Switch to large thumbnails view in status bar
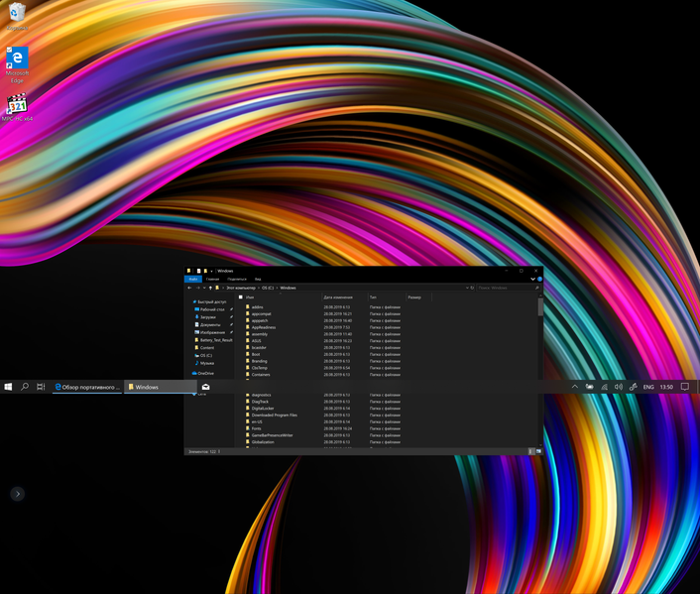 pyautogui.click(x=538, y=451)
